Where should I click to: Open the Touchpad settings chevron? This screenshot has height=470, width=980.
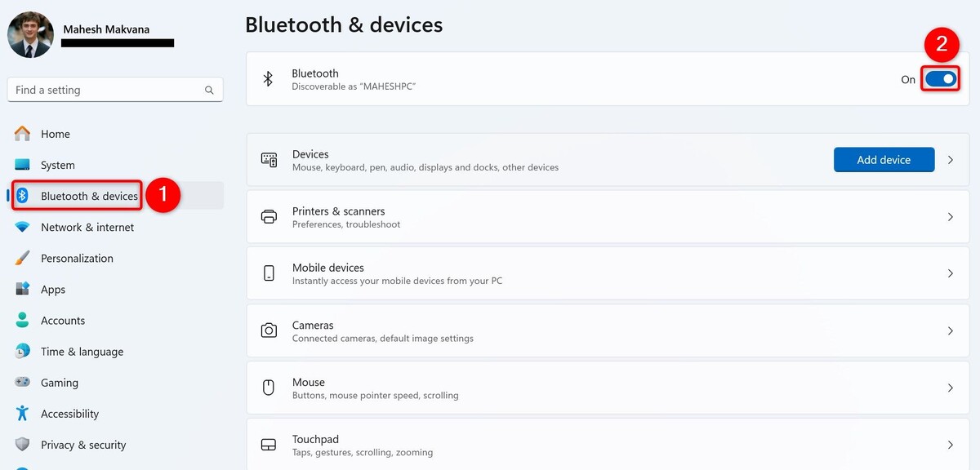(x=951, y=445)
